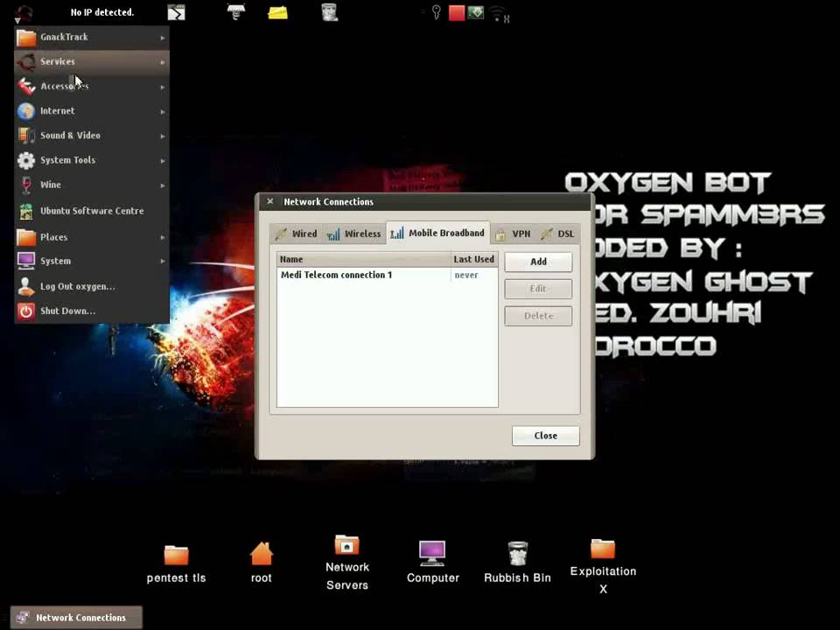
Task: Expand Places submenu arrow
Action: (x=163, y=237)
